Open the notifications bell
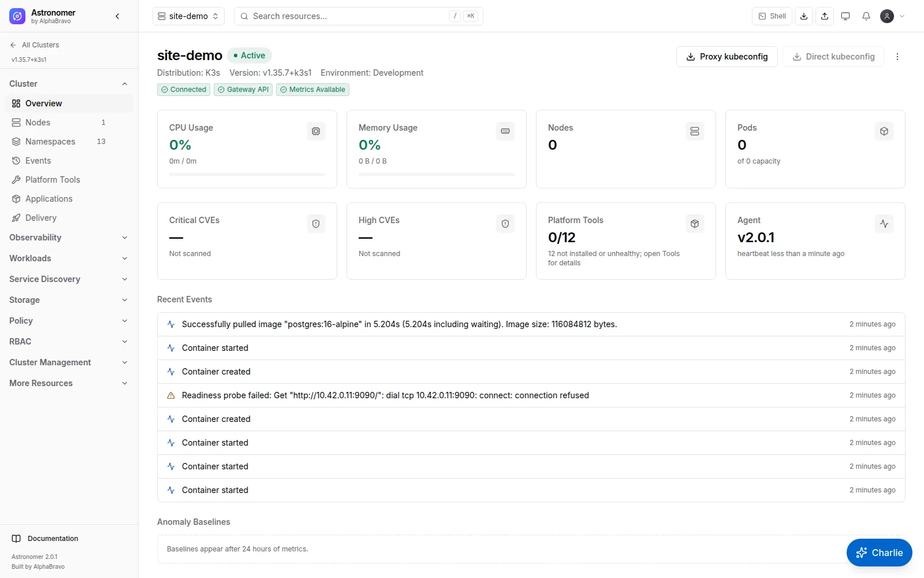924x578 pixels. tap(866, 16)
